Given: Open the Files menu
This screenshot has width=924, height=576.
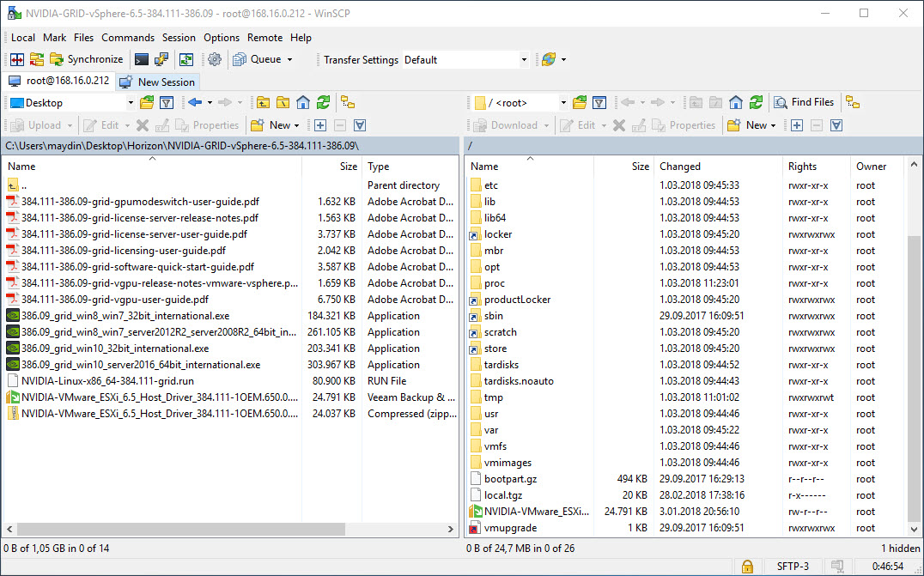Looking at the screenshot, I should 83,38.
